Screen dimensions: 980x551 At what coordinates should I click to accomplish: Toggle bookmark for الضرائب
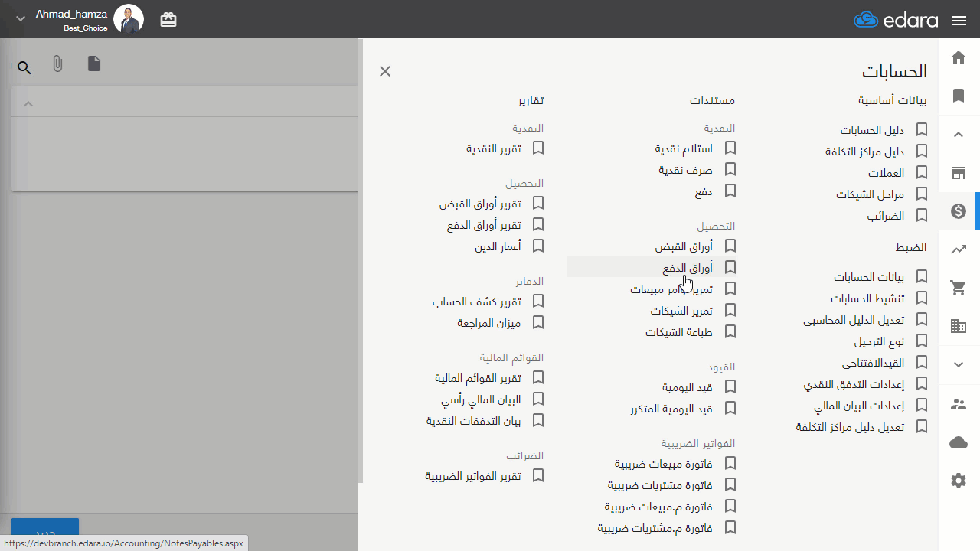[x=922, y=216]
